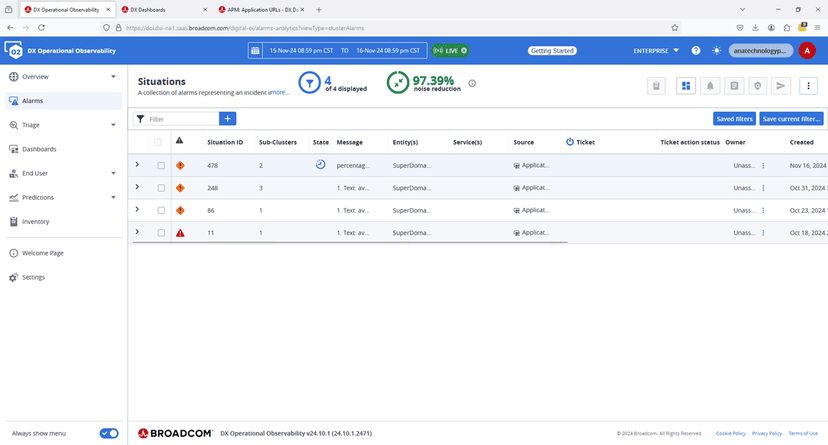The height and width of the screenshot is (445, 828).
Task: Check the box for situation 478
Action: pyautogui.click(x=160, y=165)
